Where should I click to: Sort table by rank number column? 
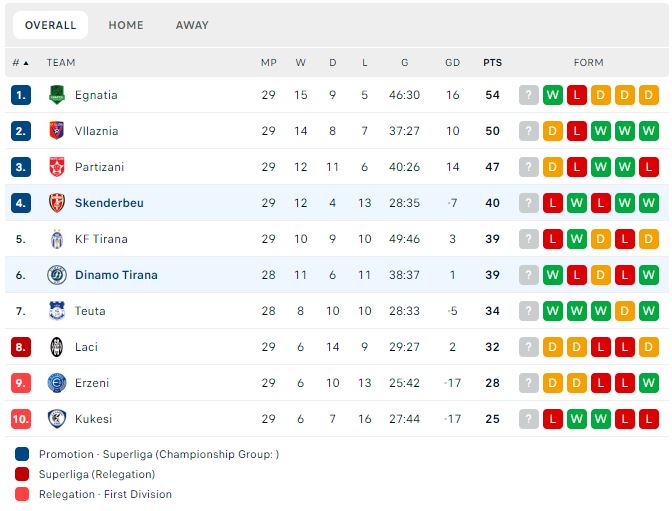20,62
